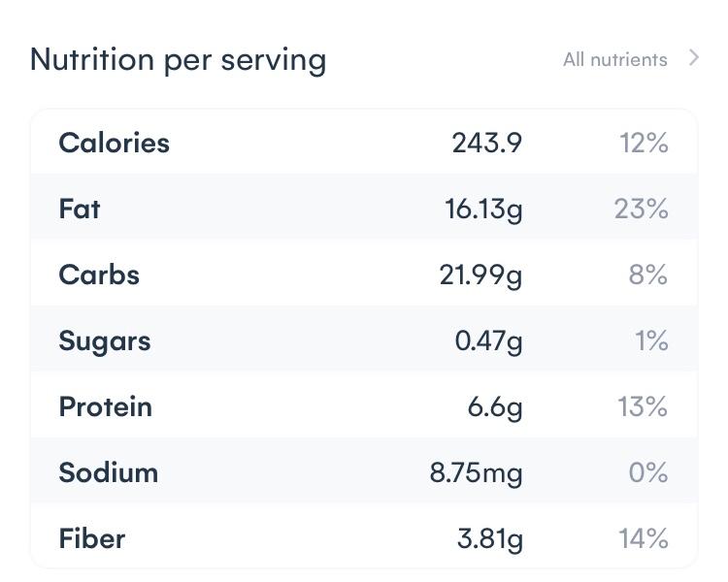
Task: Click the 23% fat daily value
Action: [642, 209]
